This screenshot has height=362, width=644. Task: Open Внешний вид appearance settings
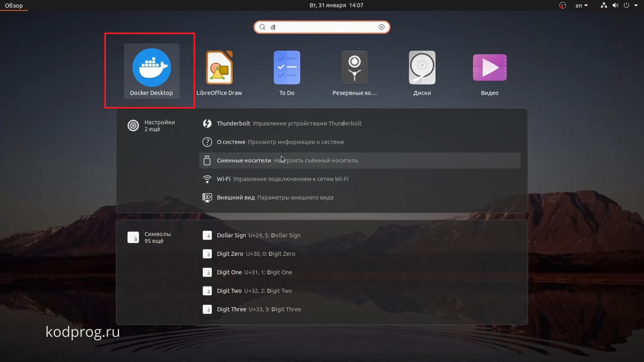pos(360,197)
